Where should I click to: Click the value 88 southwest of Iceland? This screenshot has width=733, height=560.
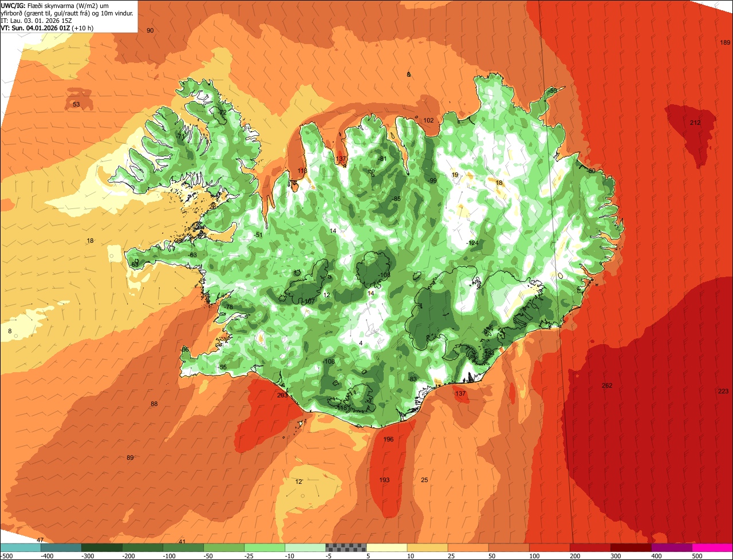(154, 404)
